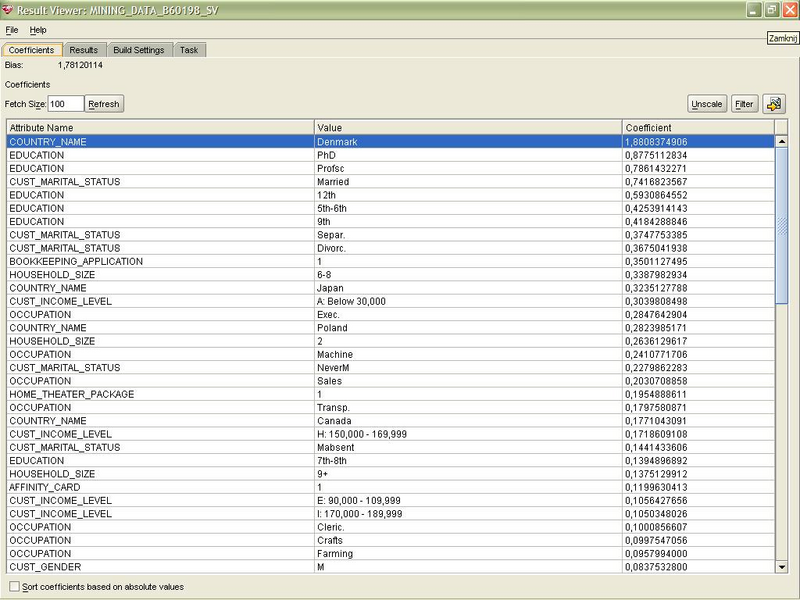Open the Help menu
This screenshot has width=800, height=600.
[38, 31]
